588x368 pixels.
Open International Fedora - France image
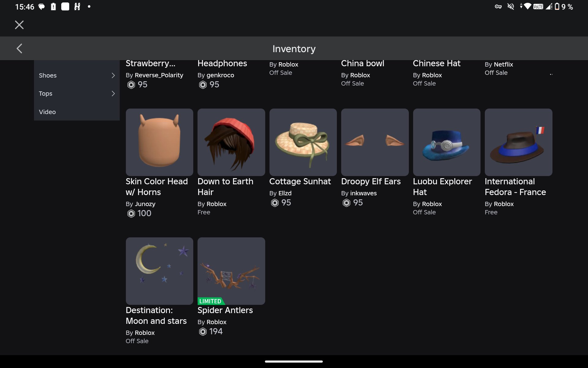click(518, 142)
